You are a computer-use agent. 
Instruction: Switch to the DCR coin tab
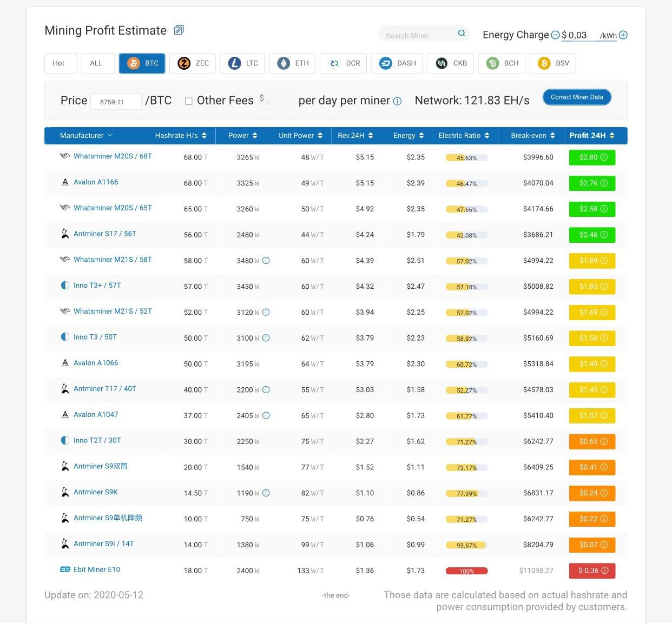click(x=344, y=63)
